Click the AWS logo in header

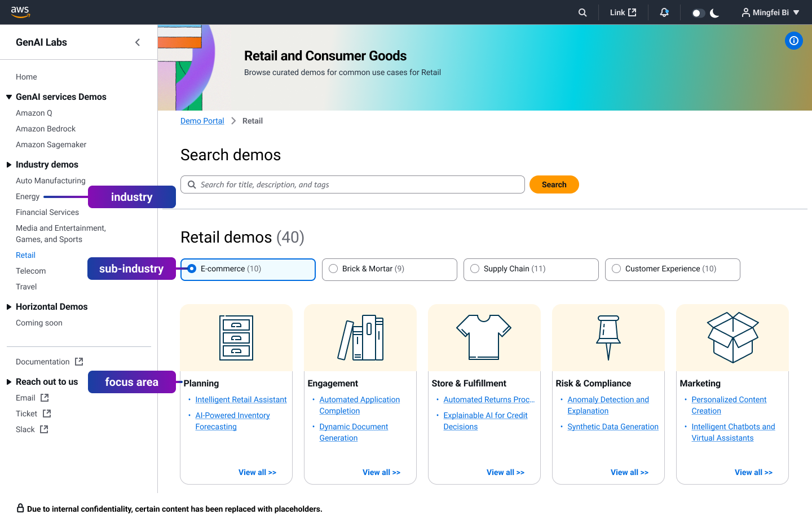pyautogui.click(x=20, y=12)
